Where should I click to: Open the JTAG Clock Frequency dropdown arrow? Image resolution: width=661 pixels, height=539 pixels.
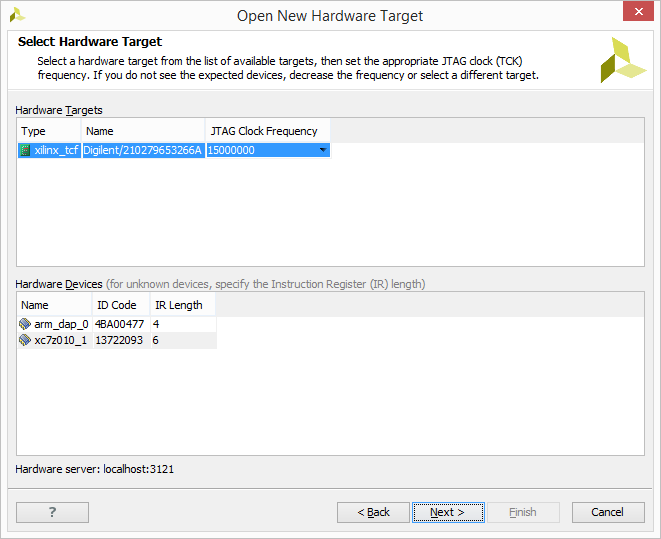[323, 150]
